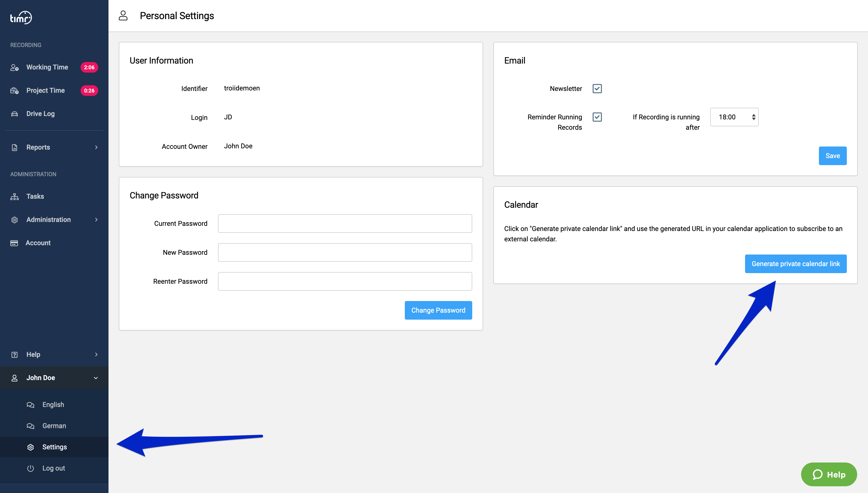
Task: Click the Reports document icon
Action: coord(14,147)
